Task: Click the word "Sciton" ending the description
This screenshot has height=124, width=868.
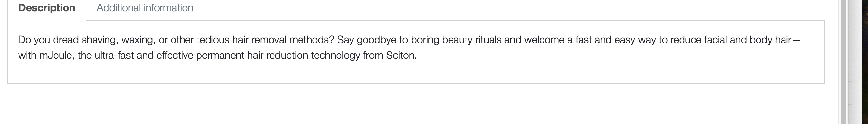Action: [400, 56]
